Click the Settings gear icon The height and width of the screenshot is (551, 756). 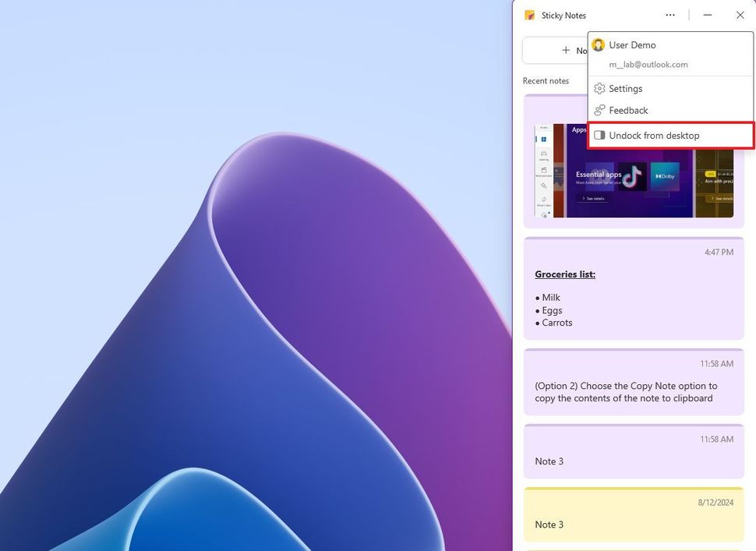(x=599, y=88)
